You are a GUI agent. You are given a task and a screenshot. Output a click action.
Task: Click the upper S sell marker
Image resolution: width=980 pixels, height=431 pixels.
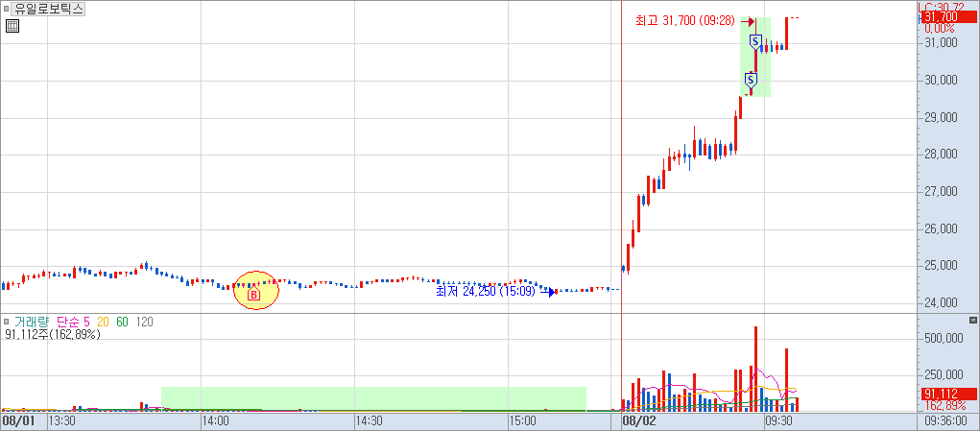point(755,42)
